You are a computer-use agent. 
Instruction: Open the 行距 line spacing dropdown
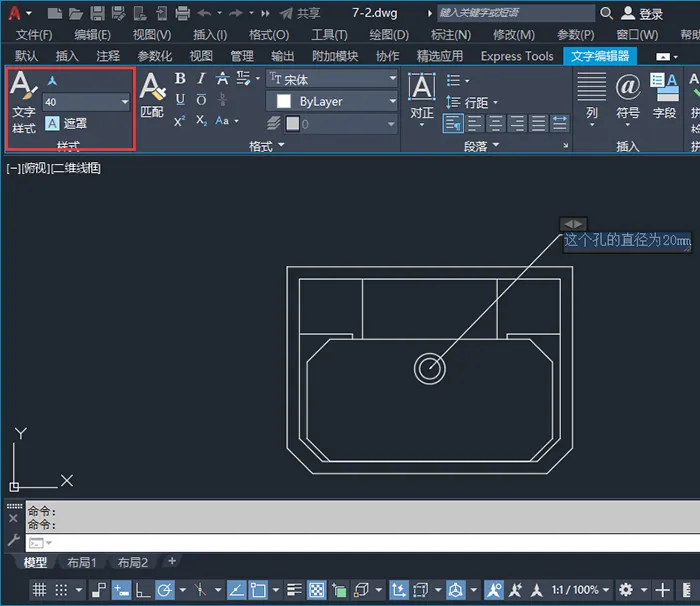(472, 103)
